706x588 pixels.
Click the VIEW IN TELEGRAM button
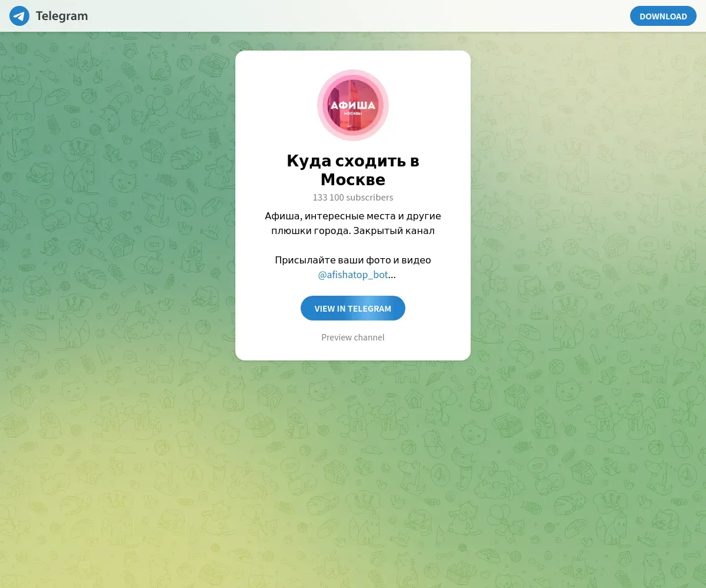pyautogui.click(x=353, y=308)
